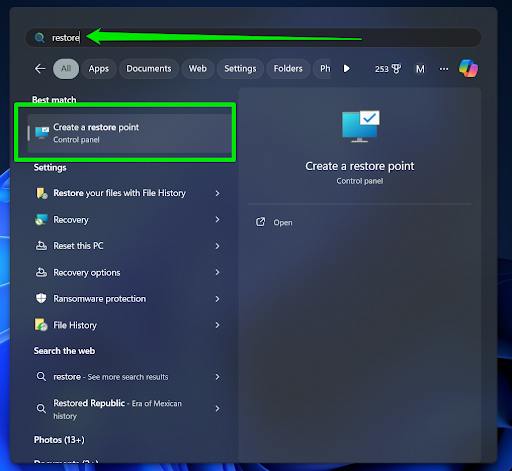Click the File History result icon
The height and width of the screenshot is (471, 512).
pyautogui.click(x=41, y=325)
